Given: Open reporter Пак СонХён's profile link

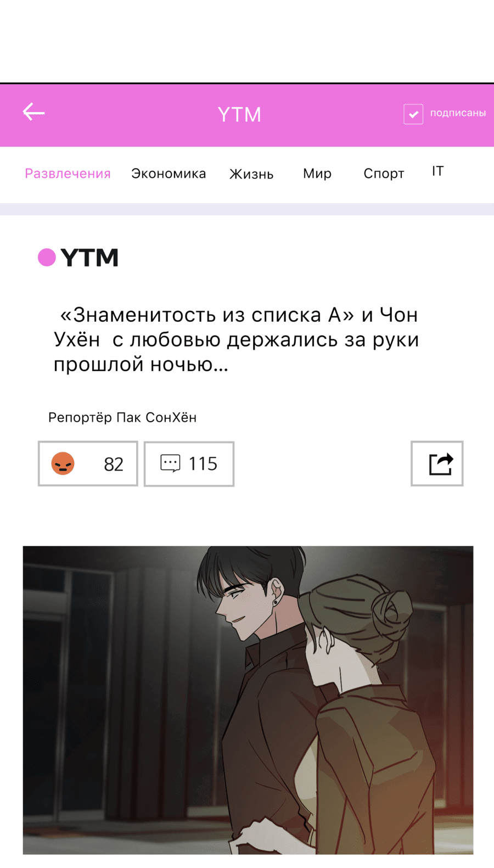Looking at the screenshot, I should [122, 417].
